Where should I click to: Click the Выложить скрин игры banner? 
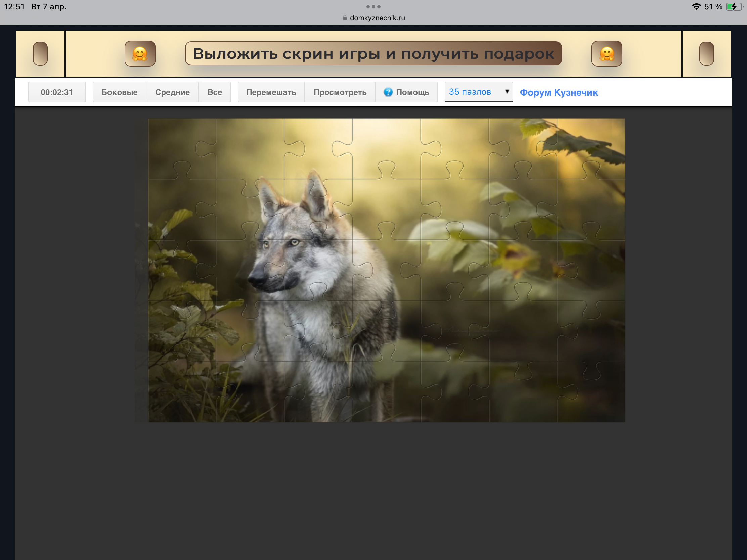point(373,54)
